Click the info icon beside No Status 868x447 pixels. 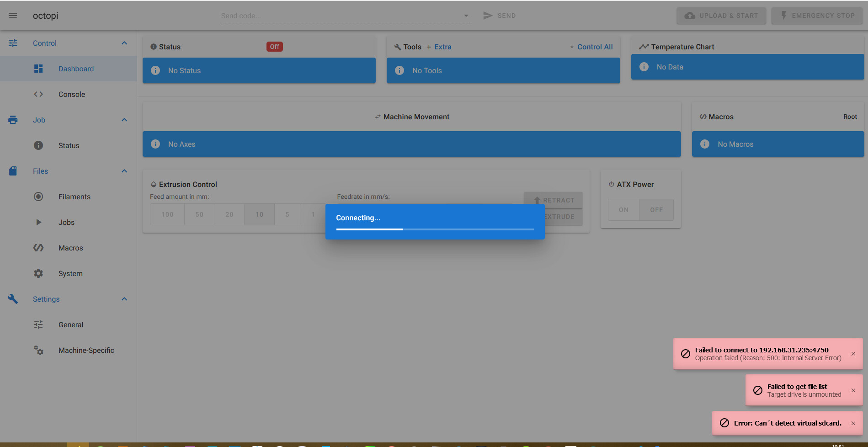tap(155, 70)
